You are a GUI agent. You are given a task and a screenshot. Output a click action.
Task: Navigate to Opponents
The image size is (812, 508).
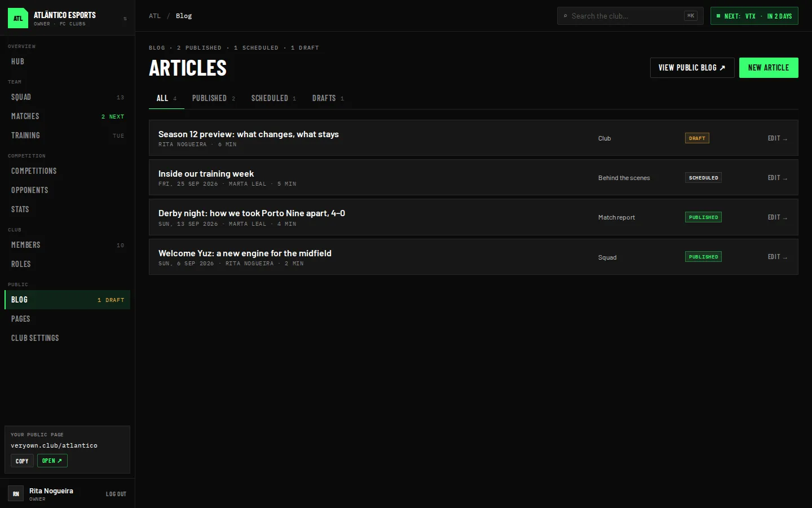tap(67, 190)
